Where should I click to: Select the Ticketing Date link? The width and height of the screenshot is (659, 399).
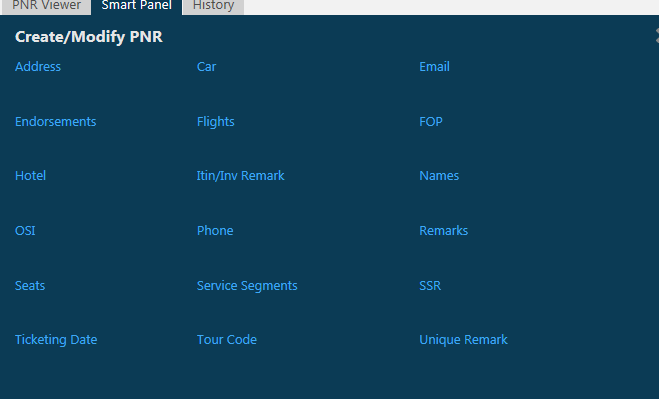(x=56, y=339)
